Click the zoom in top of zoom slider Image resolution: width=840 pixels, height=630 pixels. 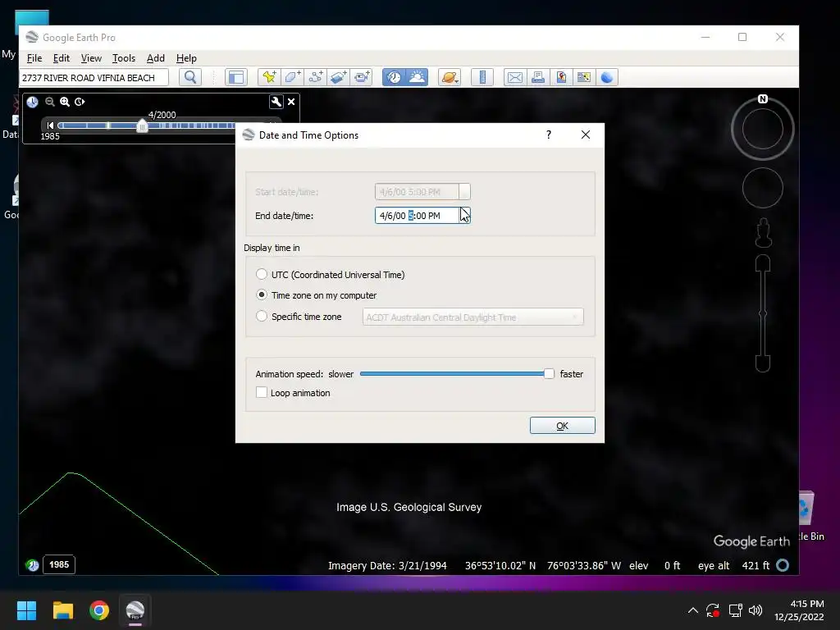[x=763, y=262]
